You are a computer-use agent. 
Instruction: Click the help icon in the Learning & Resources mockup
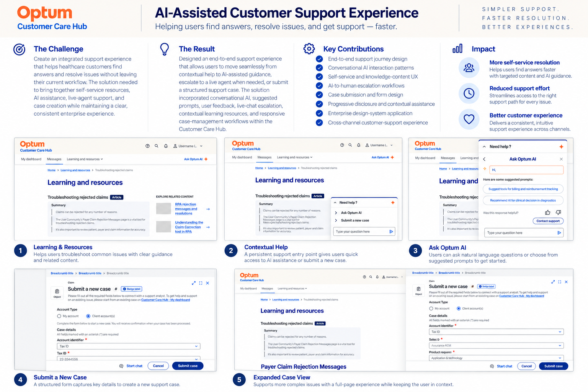(147, 146)
